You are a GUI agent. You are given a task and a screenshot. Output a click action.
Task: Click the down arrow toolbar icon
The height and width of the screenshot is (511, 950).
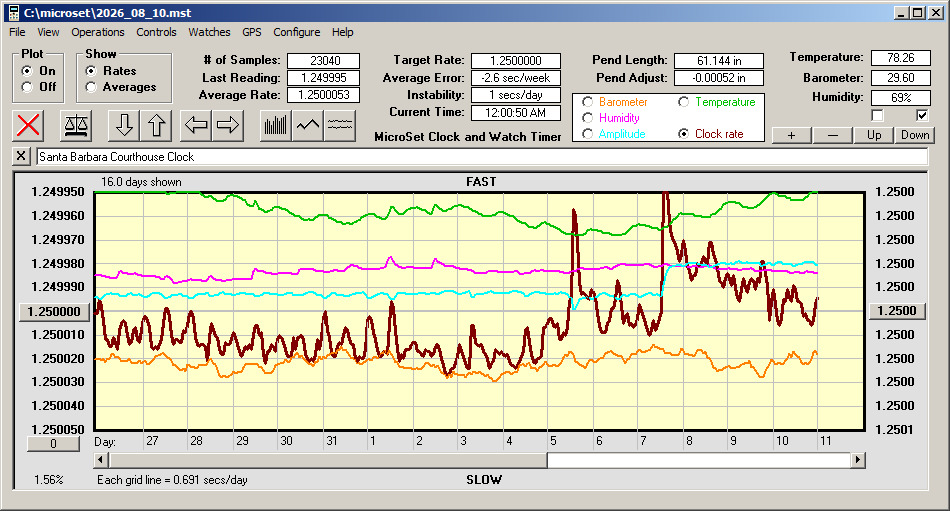(124, 125)
